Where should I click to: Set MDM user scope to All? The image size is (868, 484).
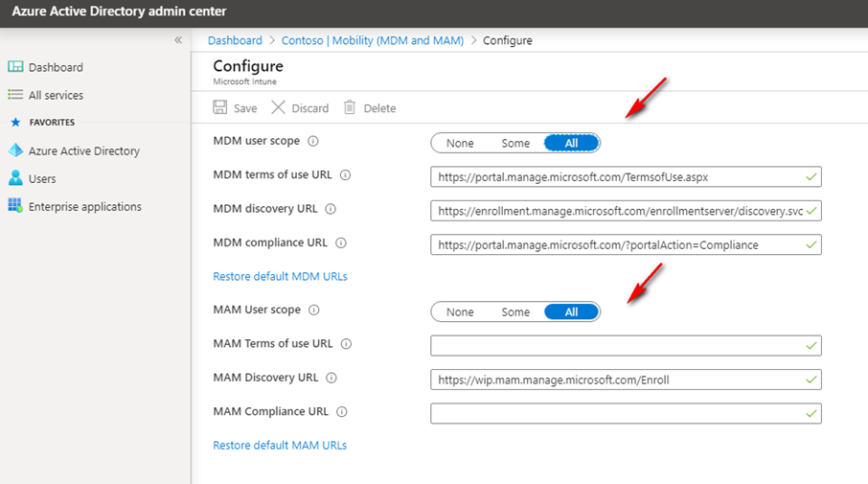click(571, 143)
